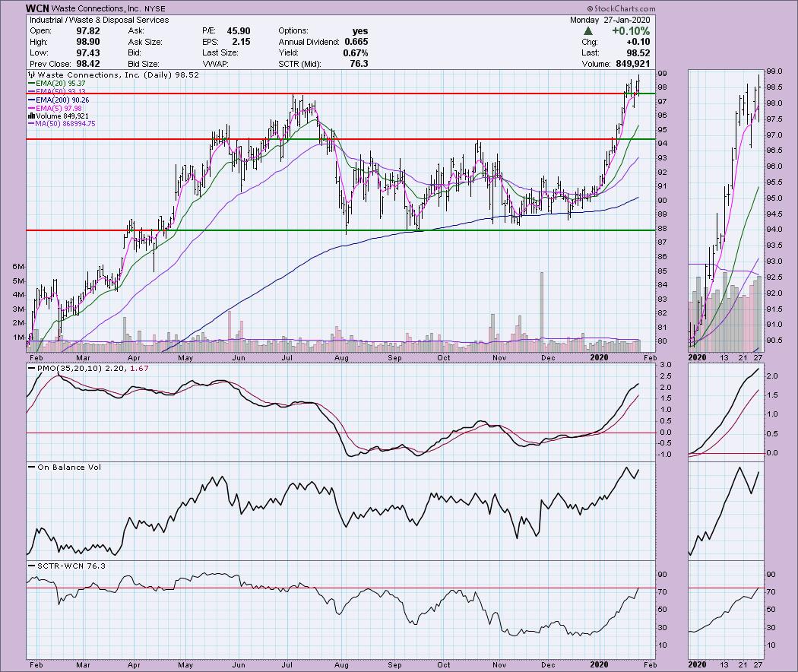
Task: Click the volume bars icon in legend
Action: coord(32,116)
